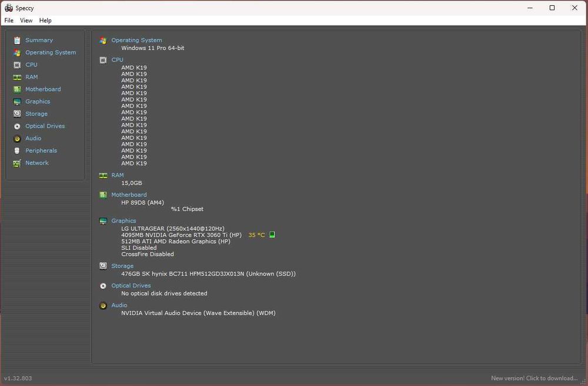Viewport: 588px width, 386px height.
Task: Click the Motherboard icon in sidebar
Action: tap(17, 89)
